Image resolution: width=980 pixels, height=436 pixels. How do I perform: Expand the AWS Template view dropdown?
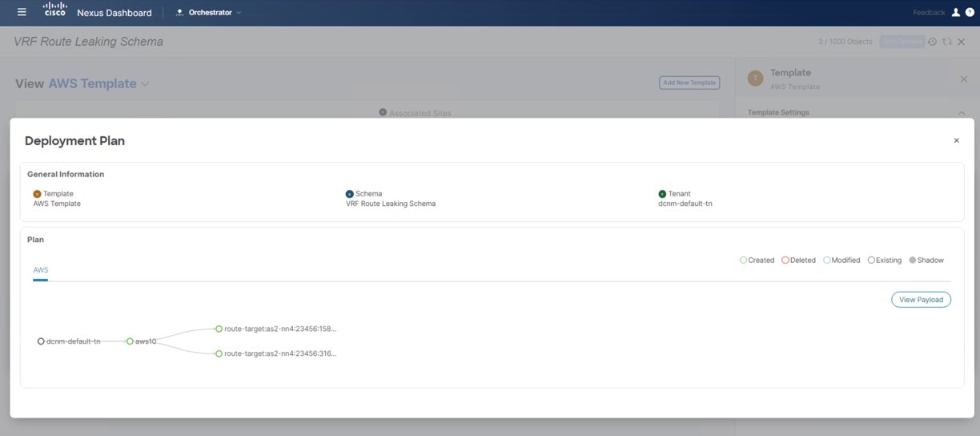pyautogui.click(x=145, y=83)
